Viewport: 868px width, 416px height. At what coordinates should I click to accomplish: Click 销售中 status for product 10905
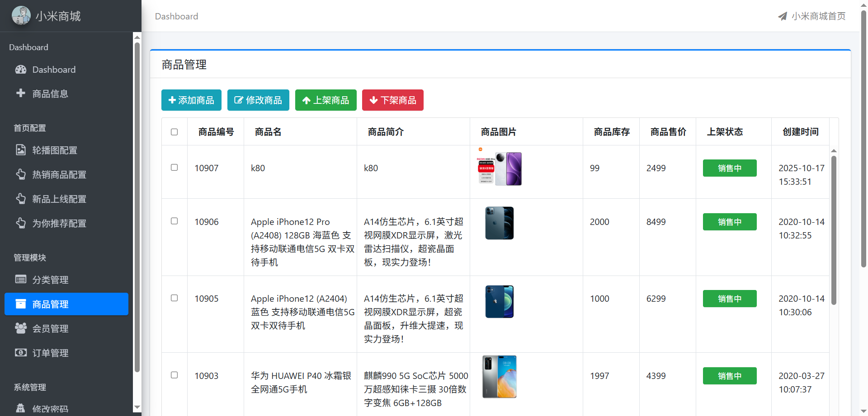(730, 299)
